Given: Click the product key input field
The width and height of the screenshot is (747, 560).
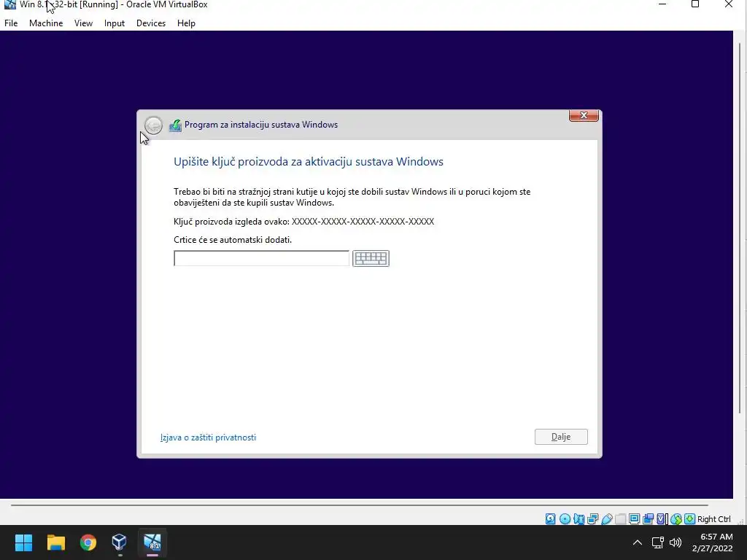Looking at the screenshot, I should coord(262,258).
